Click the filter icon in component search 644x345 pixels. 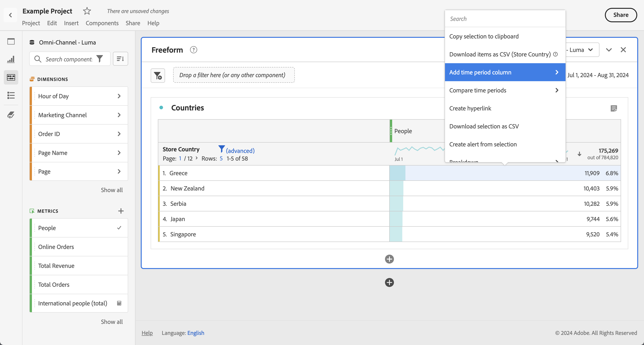pos(100,59)
